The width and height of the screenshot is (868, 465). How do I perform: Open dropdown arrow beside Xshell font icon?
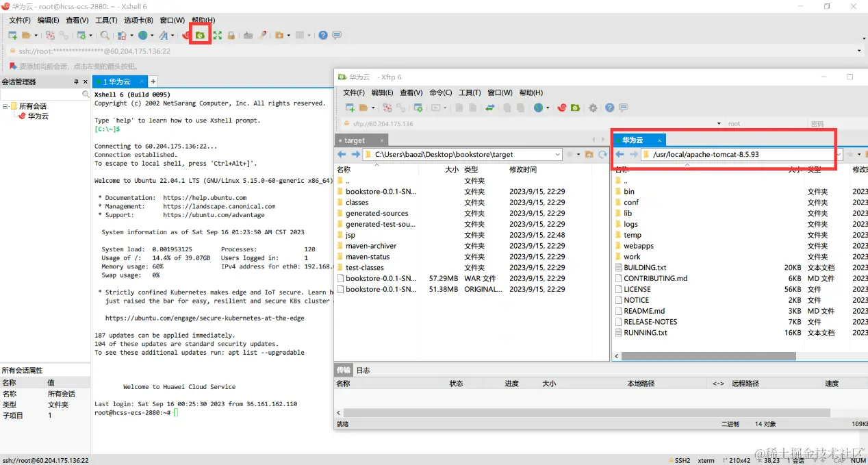pyautogui.click(x=173, y=35)
